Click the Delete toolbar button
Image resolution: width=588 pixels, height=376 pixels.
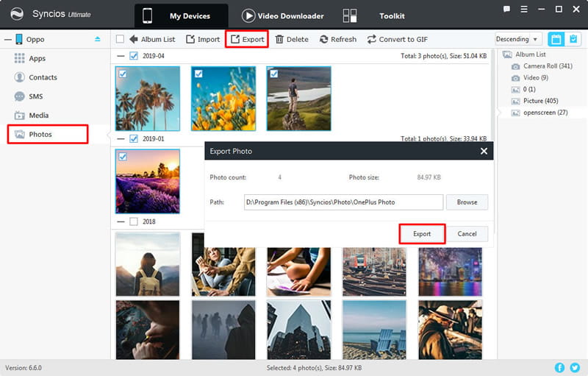[292, 39]
